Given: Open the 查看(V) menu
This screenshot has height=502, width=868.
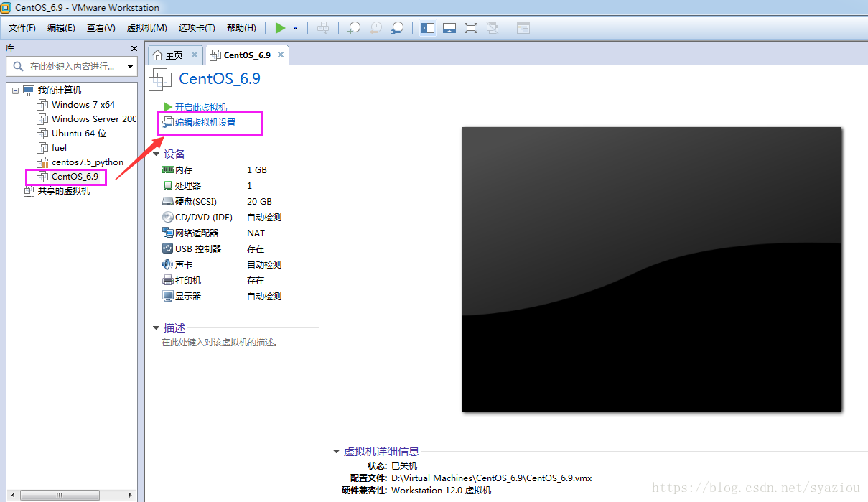Looking at the screenshot, I should pos(101,28).
